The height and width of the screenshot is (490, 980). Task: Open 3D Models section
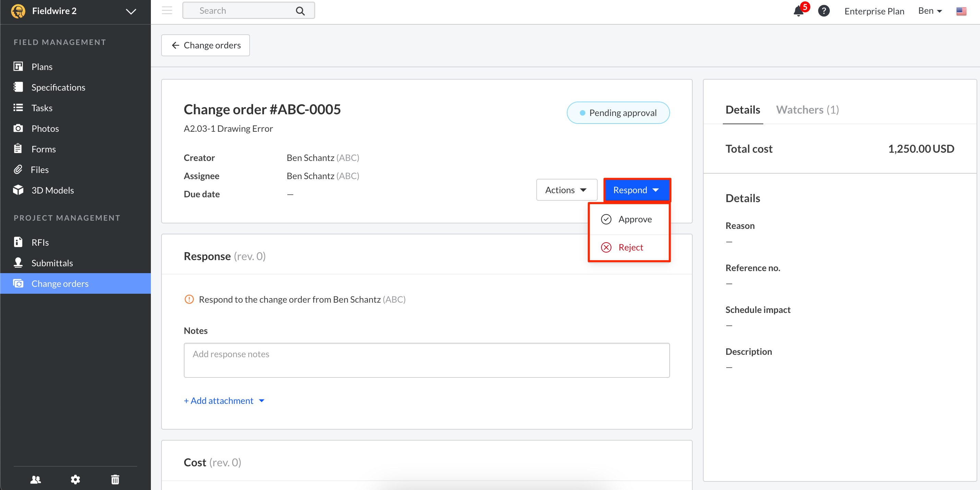click(52, 190)
